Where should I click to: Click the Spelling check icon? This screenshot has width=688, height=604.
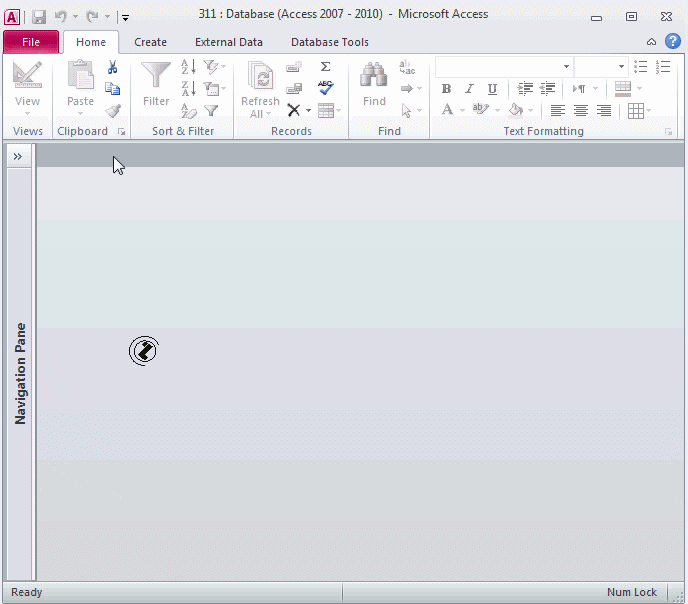tap(325, 88)
